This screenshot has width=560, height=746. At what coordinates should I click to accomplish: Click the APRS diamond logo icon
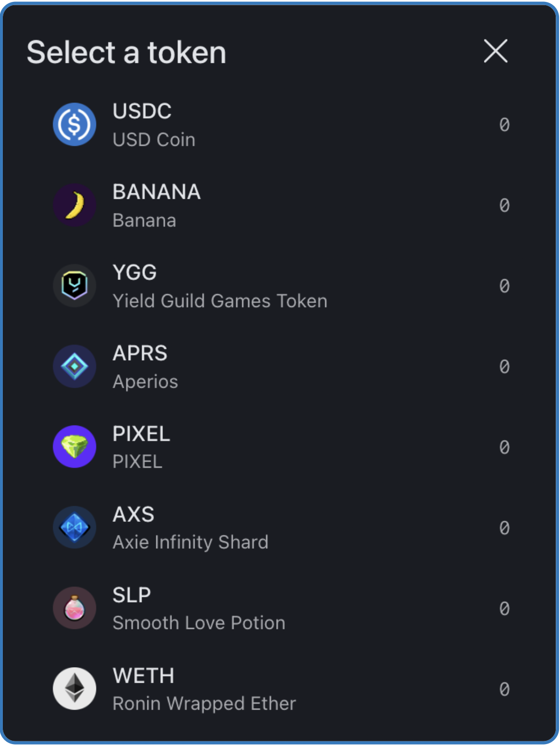pyautogui.click(x=75, y=366)
